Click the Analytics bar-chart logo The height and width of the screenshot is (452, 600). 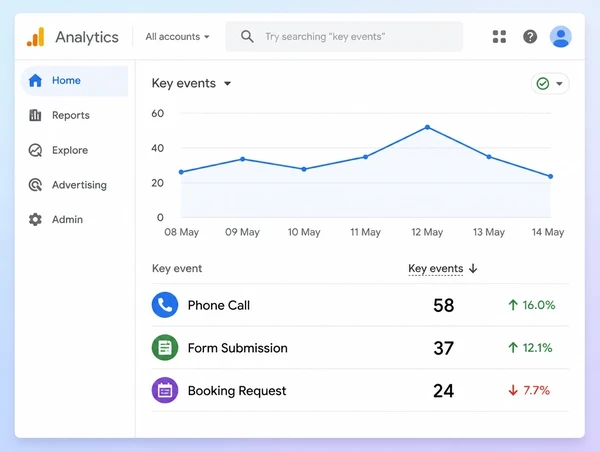(x=36, y=37)
